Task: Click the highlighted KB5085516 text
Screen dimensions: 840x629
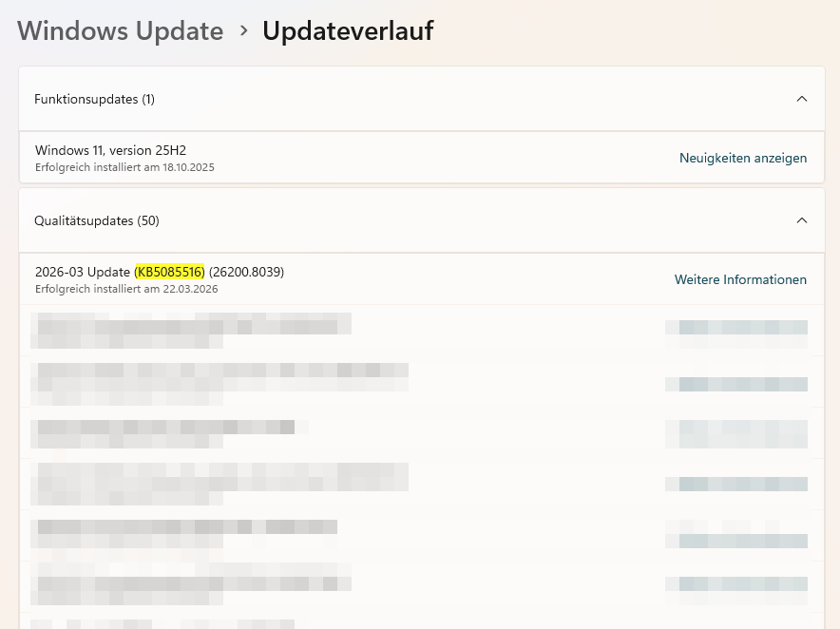Action: [x=170, y=272]
